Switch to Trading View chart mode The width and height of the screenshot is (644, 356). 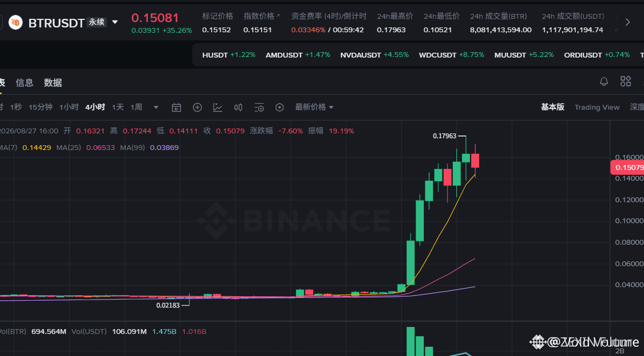(x=597, y=108)
